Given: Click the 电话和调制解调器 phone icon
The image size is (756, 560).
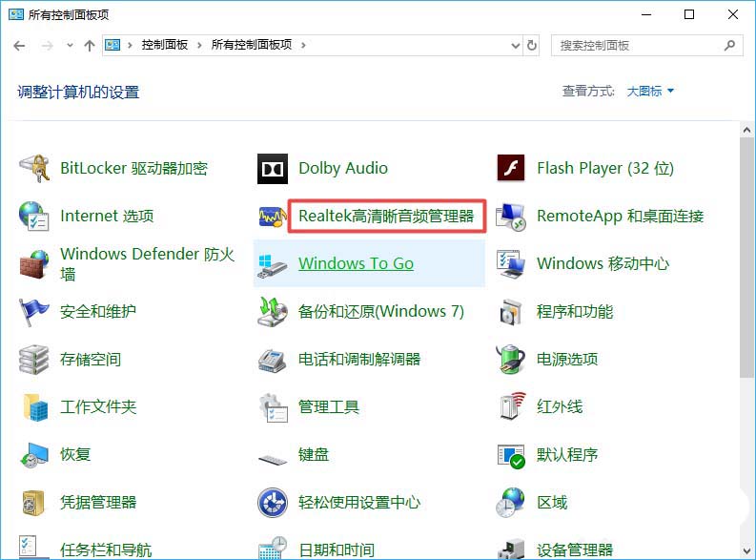Looking at the screenshot, I should 273,361.
